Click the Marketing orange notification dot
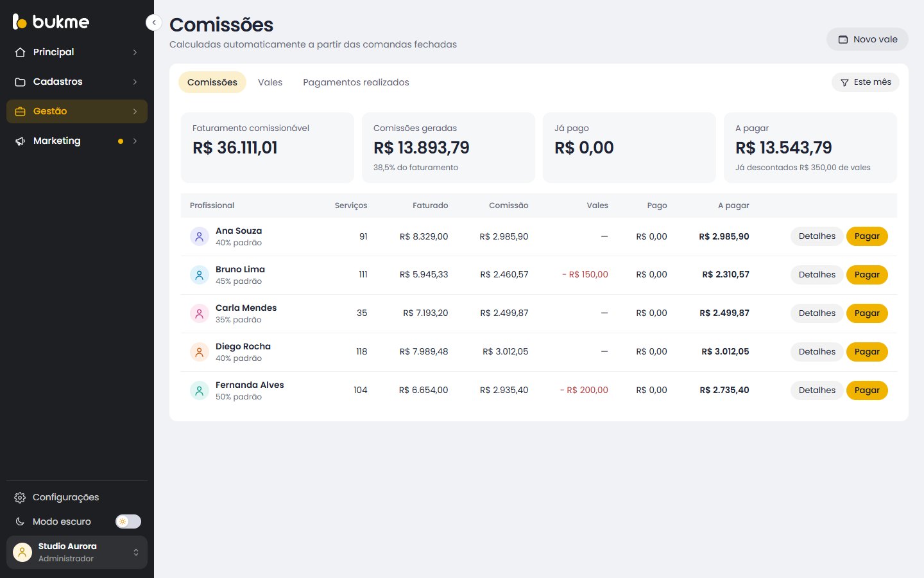Image resolution: width=924 pixels, height=578 pixels. [x=120, y=141]
